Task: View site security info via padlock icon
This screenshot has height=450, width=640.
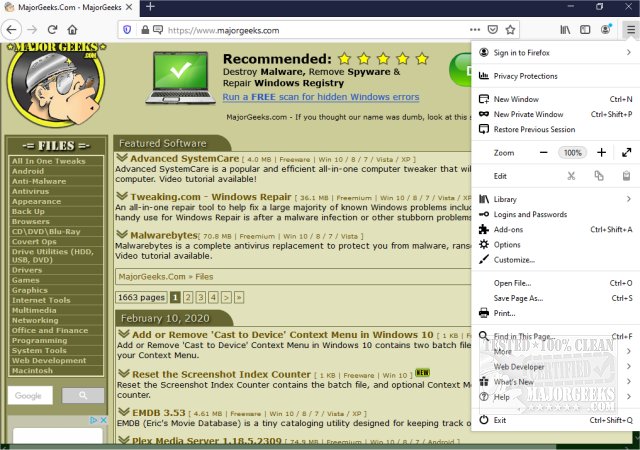Action: (x=145, y=30)
